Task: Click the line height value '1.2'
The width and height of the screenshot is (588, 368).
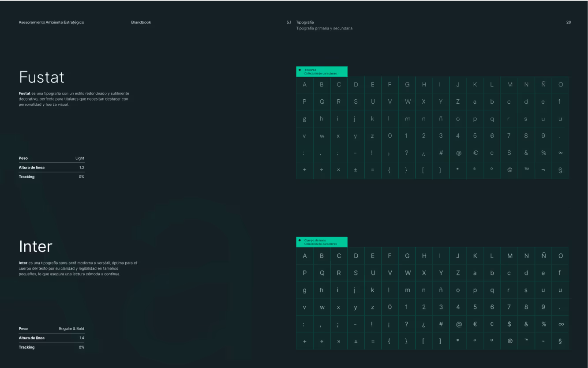Action: point(82,167)
